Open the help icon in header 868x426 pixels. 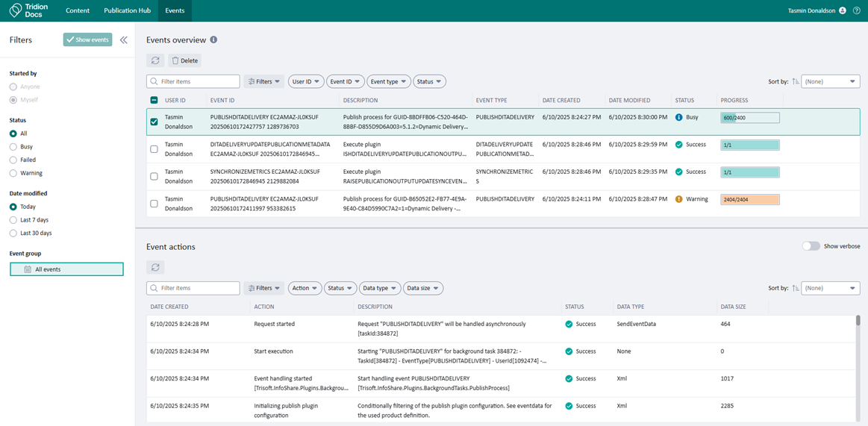click(857, 10)
